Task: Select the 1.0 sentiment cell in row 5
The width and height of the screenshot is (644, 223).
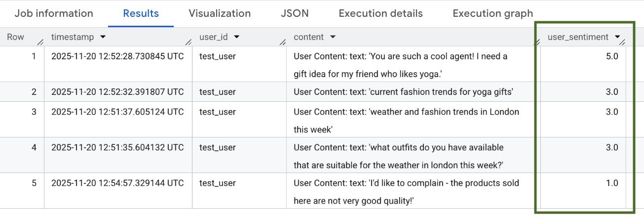Action: pos(611,183)
